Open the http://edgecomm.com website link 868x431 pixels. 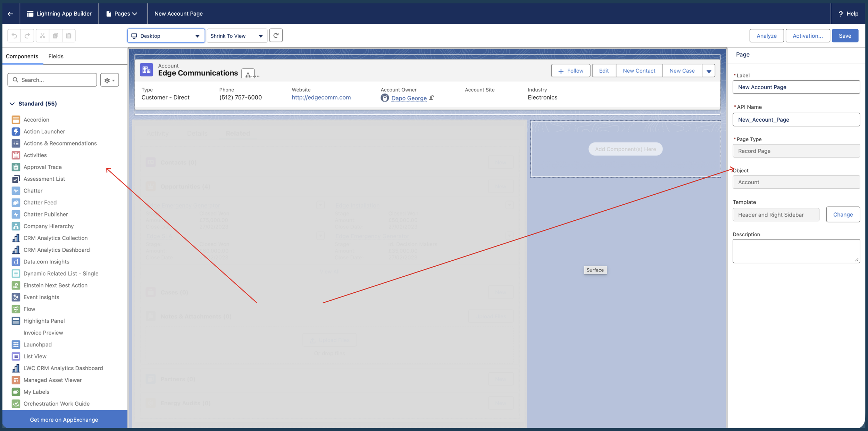point(321,98)
